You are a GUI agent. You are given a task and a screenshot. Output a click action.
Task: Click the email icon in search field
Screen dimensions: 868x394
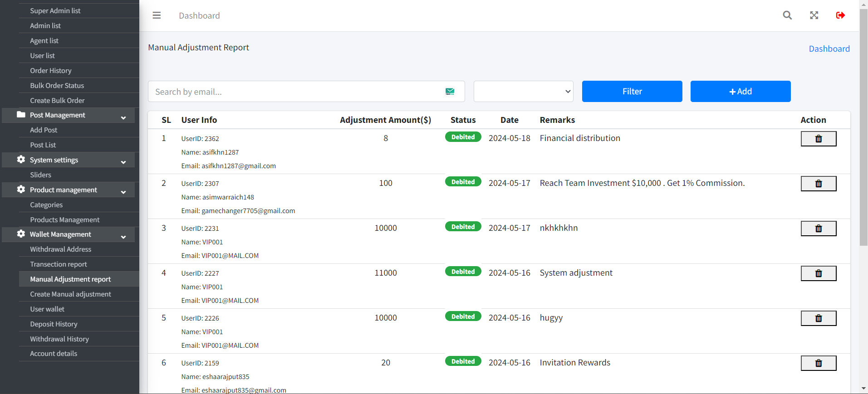tap(450, 92)
